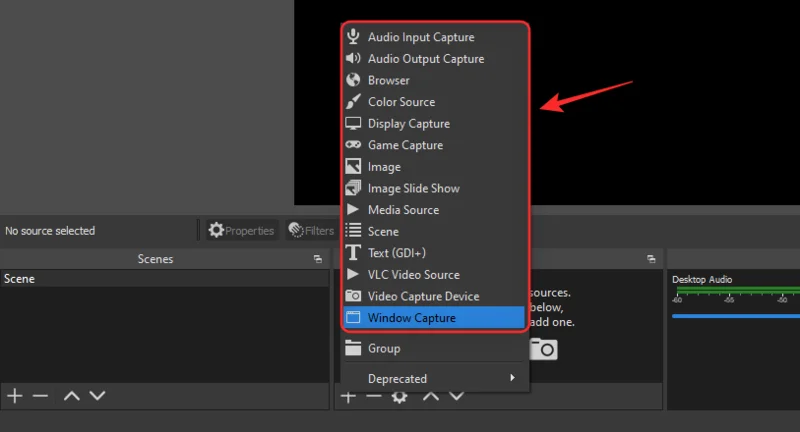
Task: Select the Scene entry in the Scenes list
Action: (x=19, y=279)
